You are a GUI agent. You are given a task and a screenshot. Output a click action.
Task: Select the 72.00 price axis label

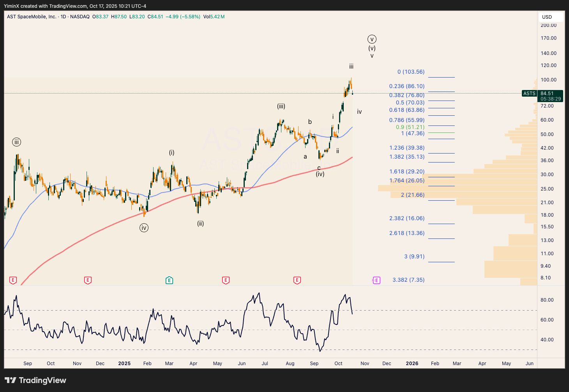[x=547, y=106]
